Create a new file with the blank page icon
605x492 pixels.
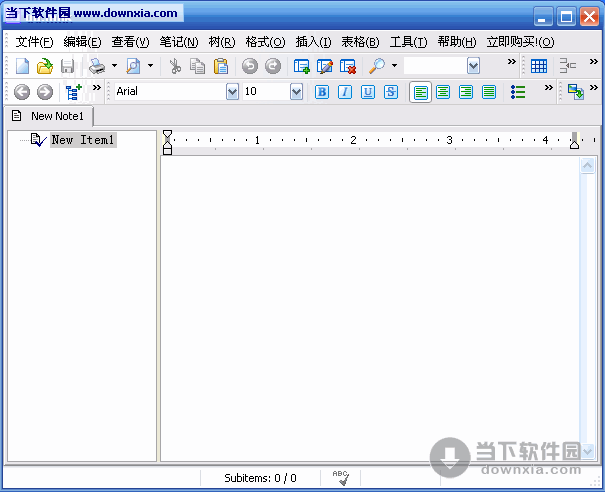(22, 66)
